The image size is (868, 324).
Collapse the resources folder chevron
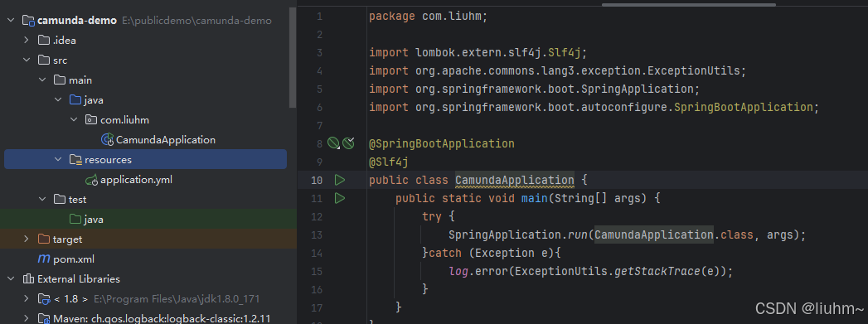tap(58, 160)
